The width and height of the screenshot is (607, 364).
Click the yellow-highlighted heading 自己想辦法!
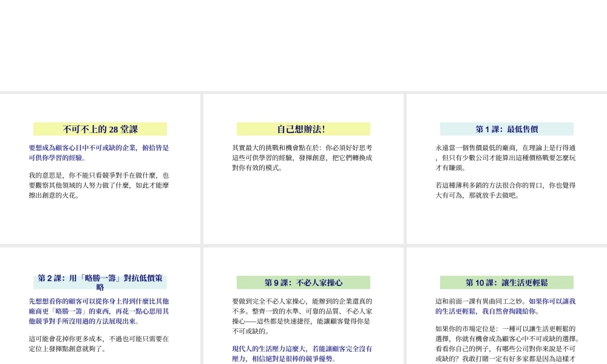coord(302,129)
